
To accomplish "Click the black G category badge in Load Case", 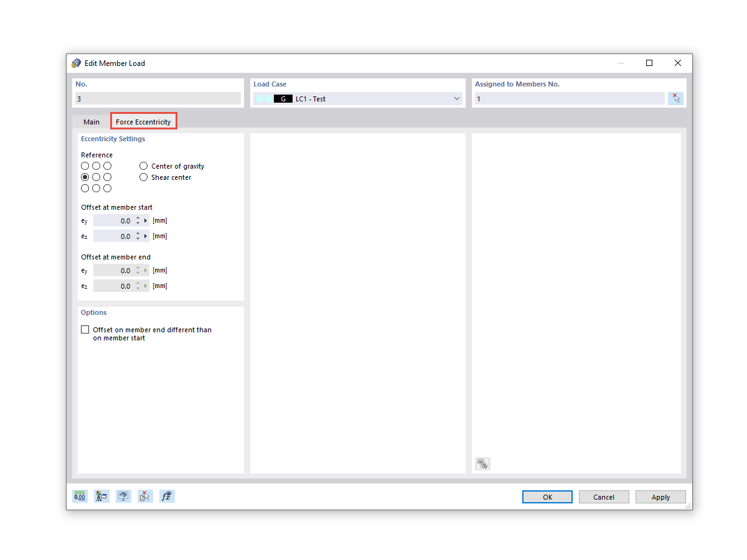I will 283,98.
